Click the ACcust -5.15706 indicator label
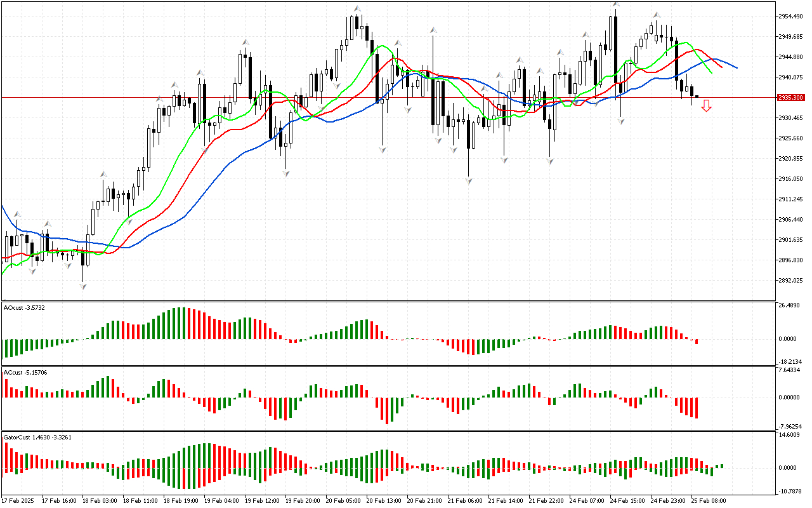The image size is (812, 508). tap(26, 372)
